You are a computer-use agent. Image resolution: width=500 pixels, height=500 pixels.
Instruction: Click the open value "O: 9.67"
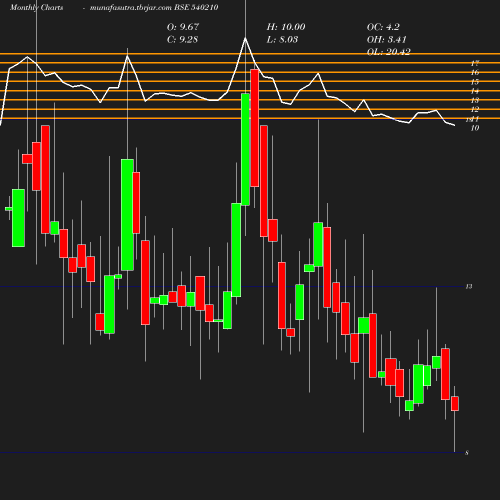pos(183,27)
